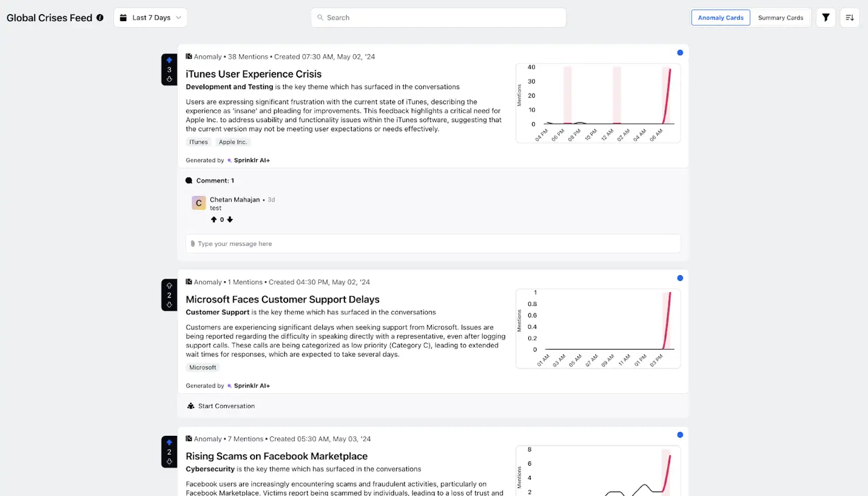The image size is (868, 496).
Task: Click Start Conversation on Microsoft card
Action: tap(221, 406)
